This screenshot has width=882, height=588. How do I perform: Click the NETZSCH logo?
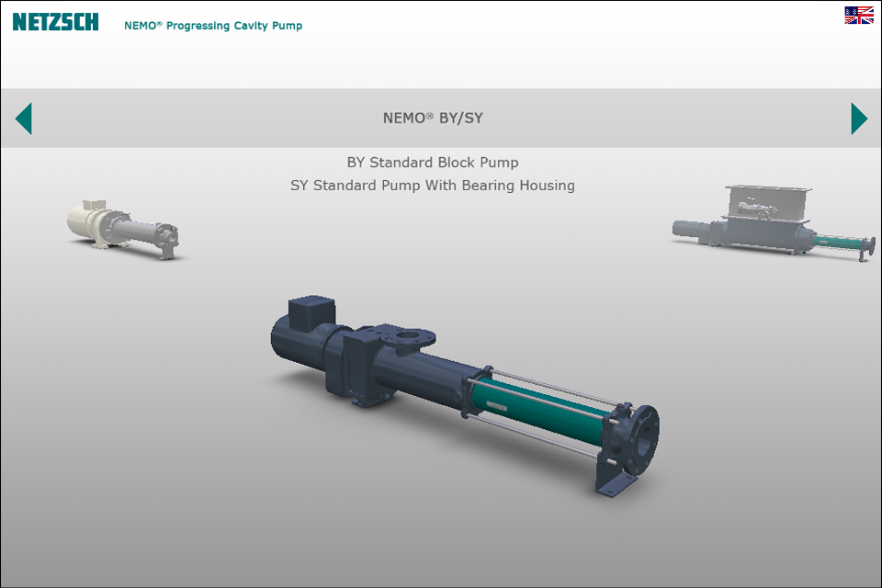pos(56,22)
